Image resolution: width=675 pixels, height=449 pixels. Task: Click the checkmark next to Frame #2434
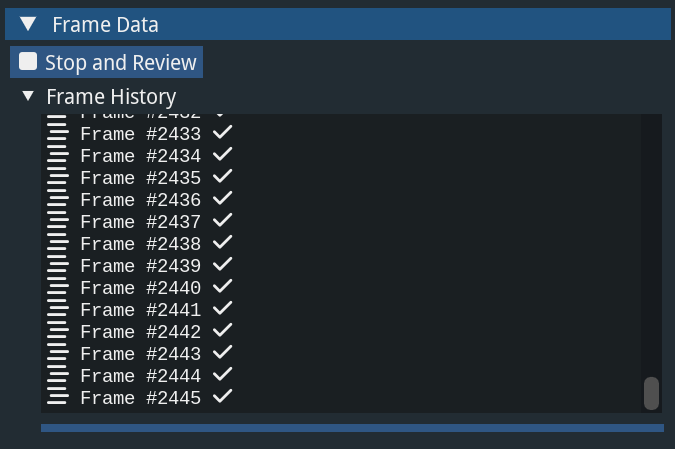223,155
